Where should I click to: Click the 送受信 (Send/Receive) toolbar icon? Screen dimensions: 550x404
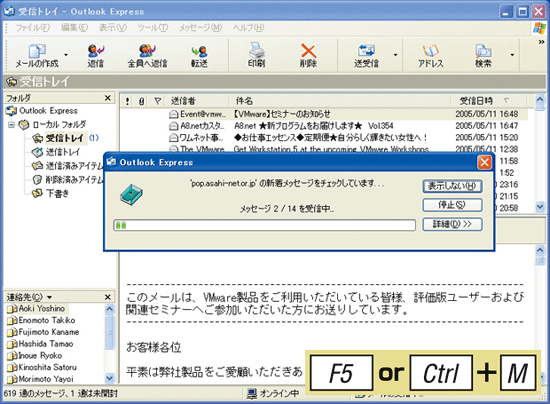pos(366,51)
